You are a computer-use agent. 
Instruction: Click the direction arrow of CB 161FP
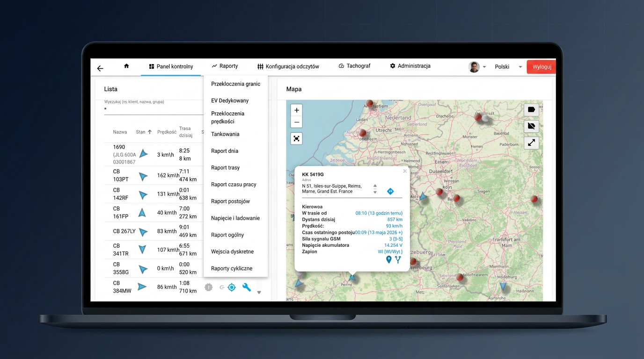tap(142, 213)
